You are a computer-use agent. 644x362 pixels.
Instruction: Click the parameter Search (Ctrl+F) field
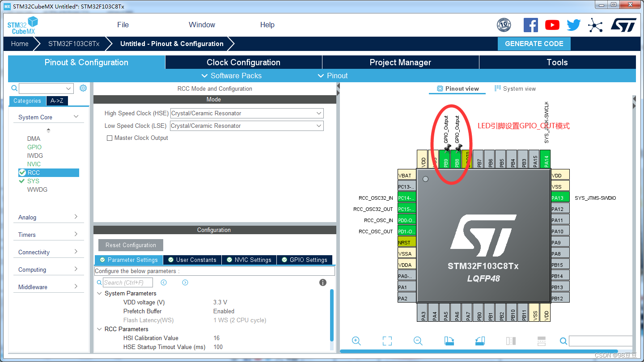pos(128,282)
